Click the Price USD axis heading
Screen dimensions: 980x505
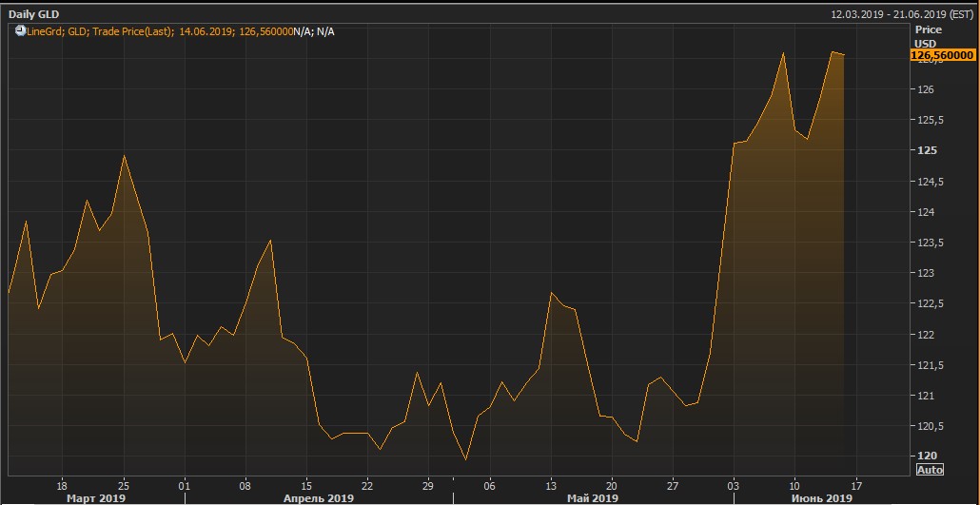[x=927, y=36]
